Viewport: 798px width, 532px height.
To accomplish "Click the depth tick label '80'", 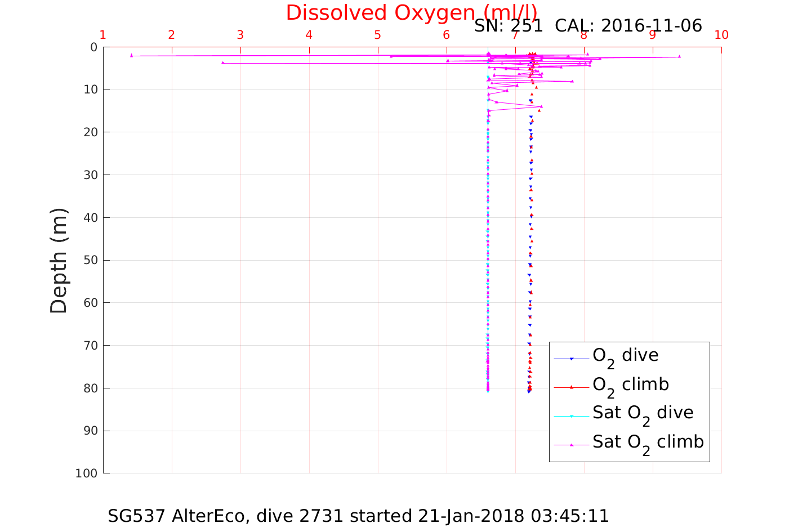I will click(91, 388).
